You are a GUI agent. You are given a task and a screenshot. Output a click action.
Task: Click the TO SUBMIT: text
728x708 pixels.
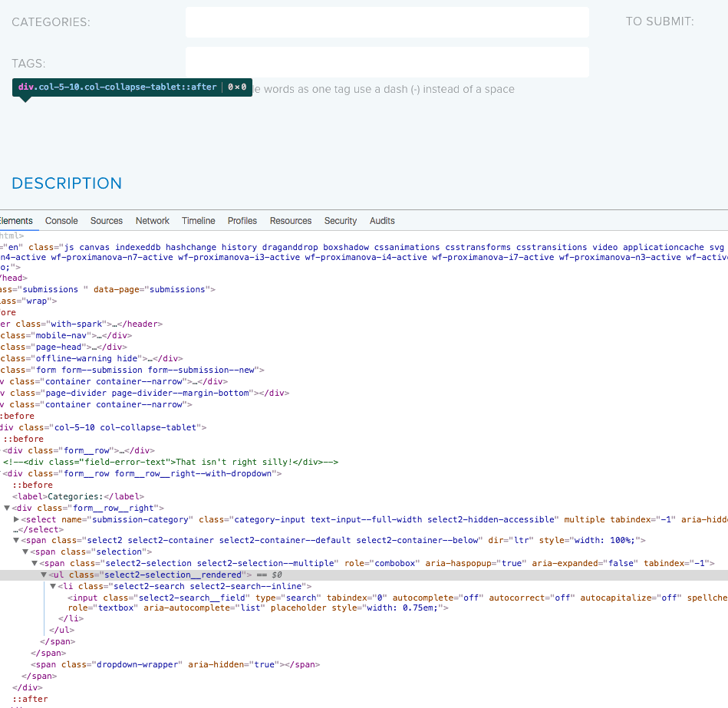tap(660, 21)
